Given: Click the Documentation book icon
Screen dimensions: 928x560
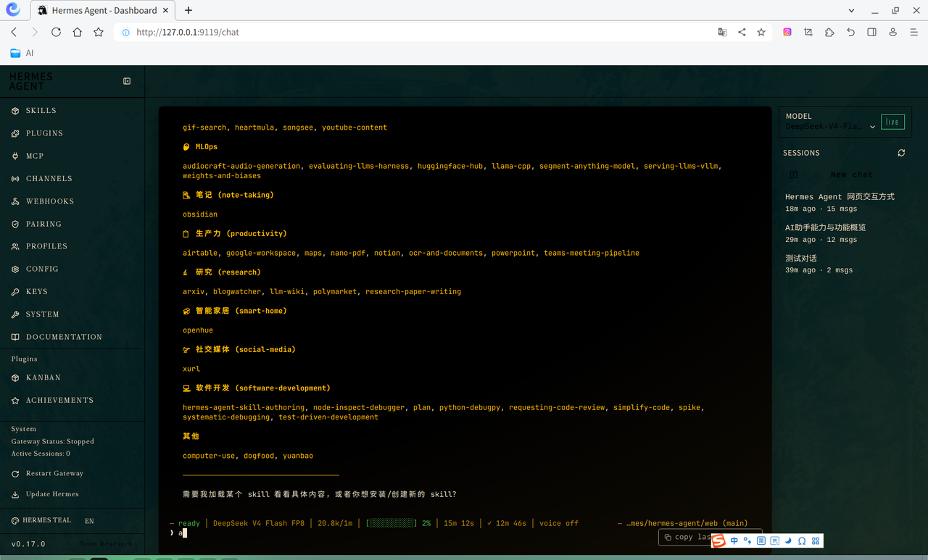Looking at the screenshot, I should 15,337.
